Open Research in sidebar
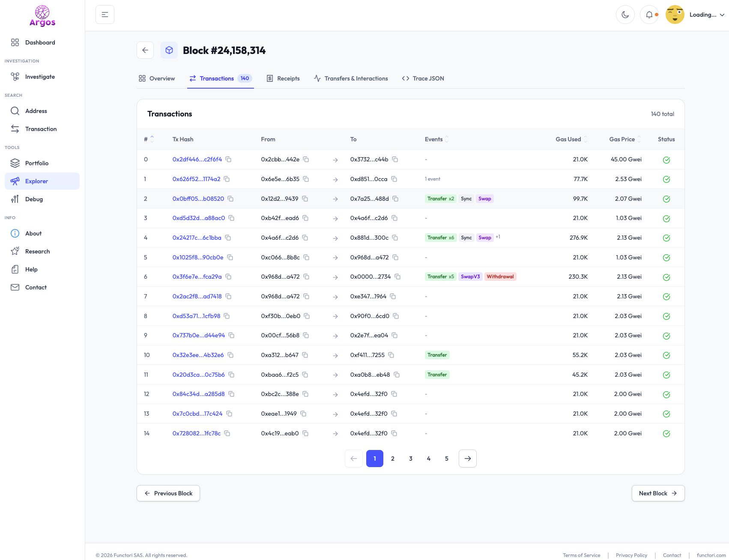The width and height of the screenshot is (729, 560). [x=42, y=251]
